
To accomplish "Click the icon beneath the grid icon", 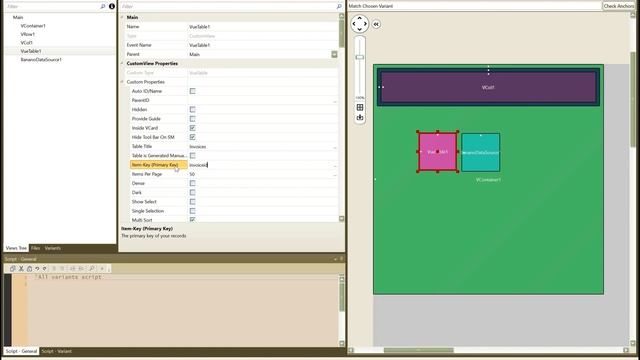I will click(360, 118).
